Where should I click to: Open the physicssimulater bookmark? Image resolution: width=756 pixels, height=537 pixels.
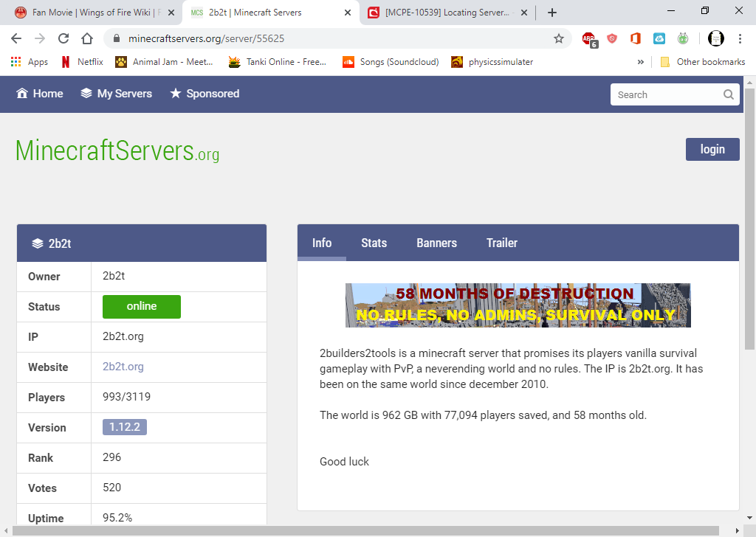(x=492, y=62)
